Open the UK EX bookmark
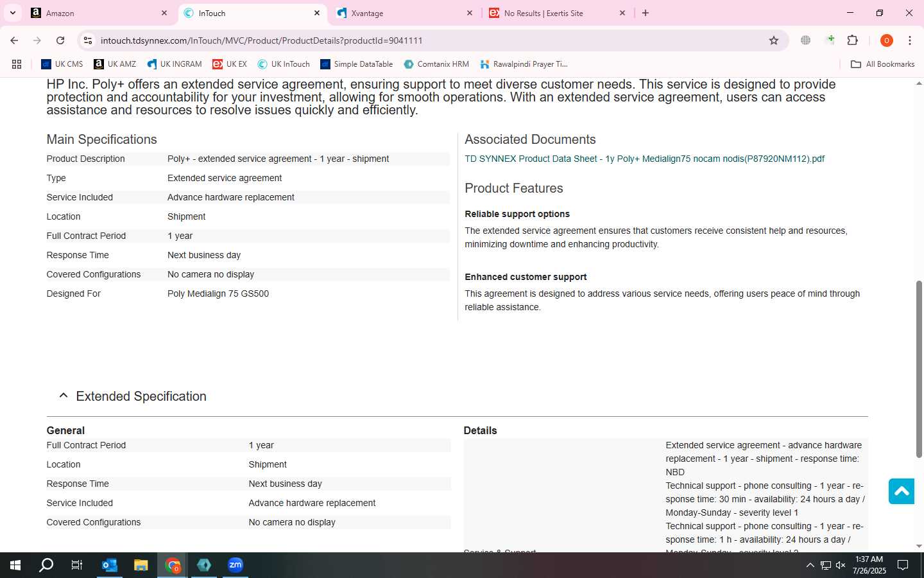This screenshot has height=578, width=924. click(x=230, y=64)
